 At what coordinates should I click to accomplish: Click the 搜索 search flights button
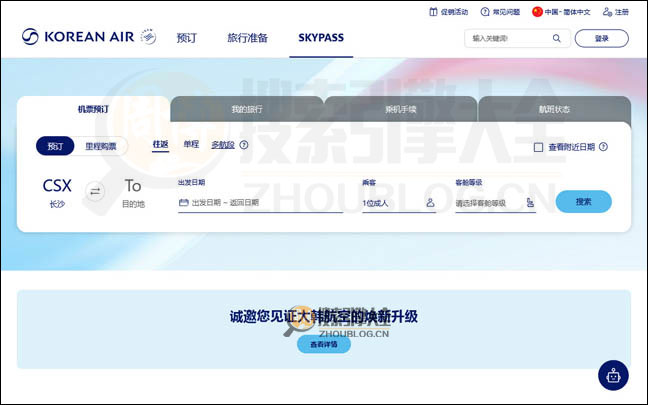(584, 202)
